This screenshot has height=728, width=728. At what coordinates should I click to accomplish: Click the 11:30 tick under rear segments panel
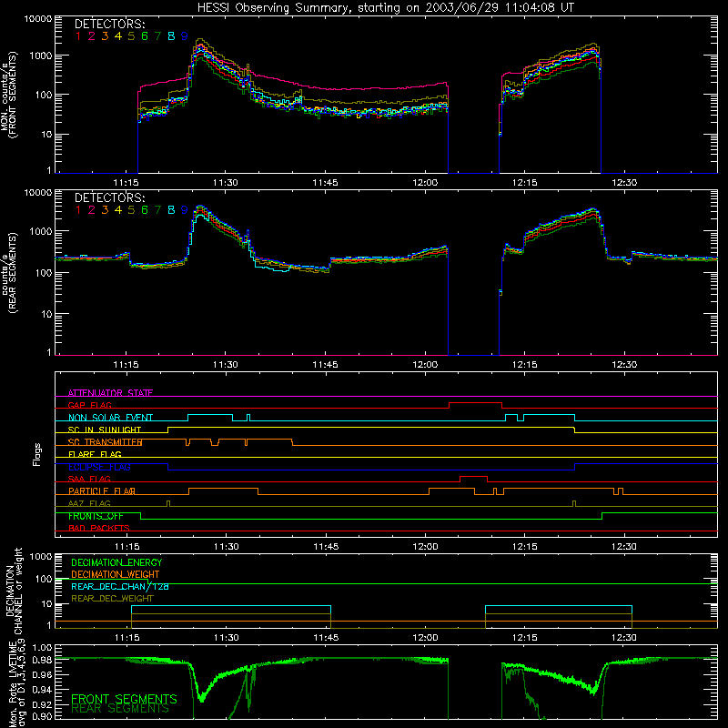click(x=225, y=365)
